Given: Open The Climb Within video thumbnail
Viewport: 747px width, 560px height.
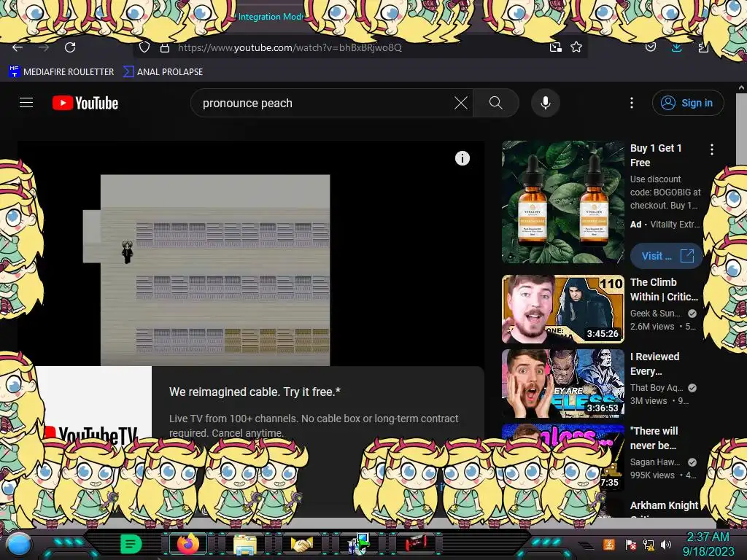Looking at the screenshot, I should point(562,309).
